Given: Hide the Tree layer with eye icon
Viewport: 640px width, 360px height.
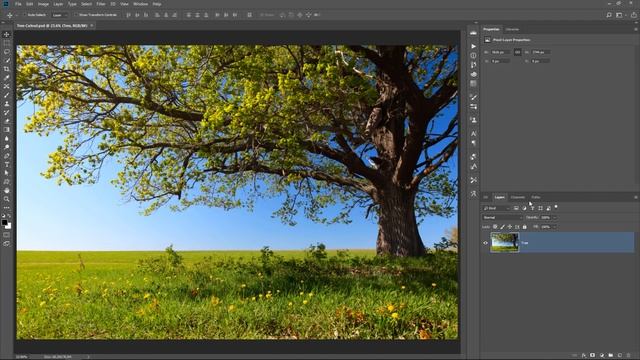Looking at the screenshot, I should click(485, 243).
